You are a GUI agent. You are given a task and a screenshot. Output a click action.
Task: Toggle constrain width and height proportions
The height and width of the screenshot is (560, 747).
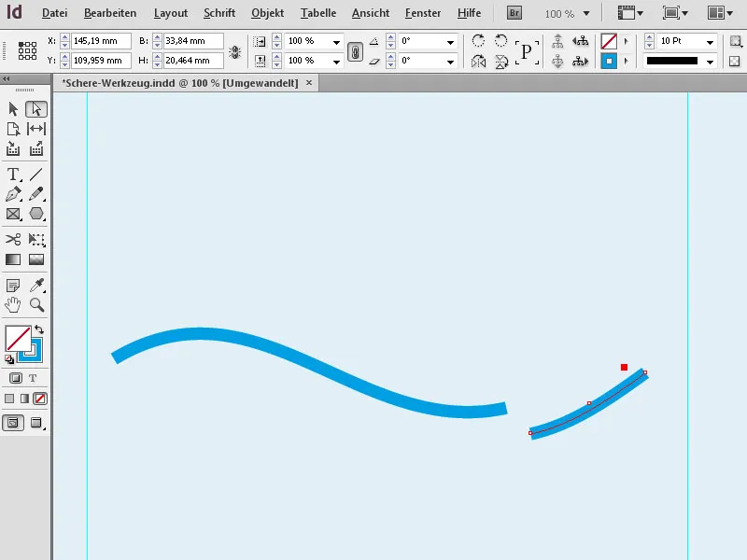(x=234, y=52)
